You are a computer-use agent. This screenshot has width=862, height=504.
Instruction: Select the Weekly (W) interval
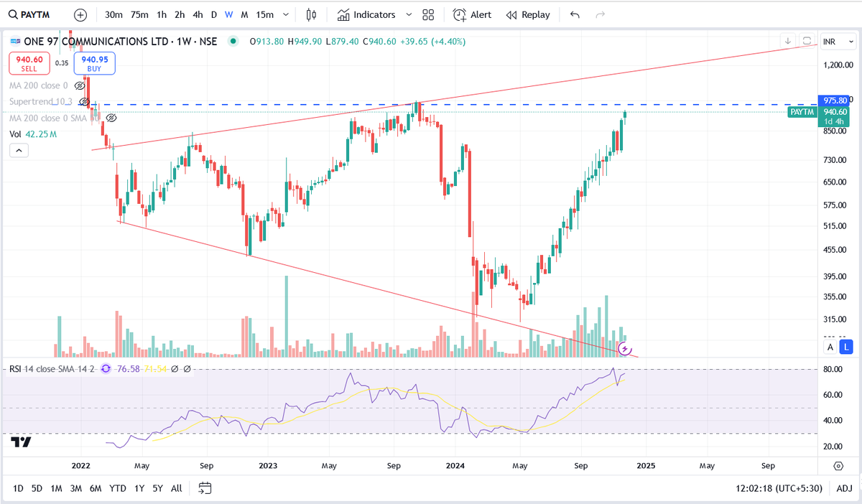coord(228,14)
